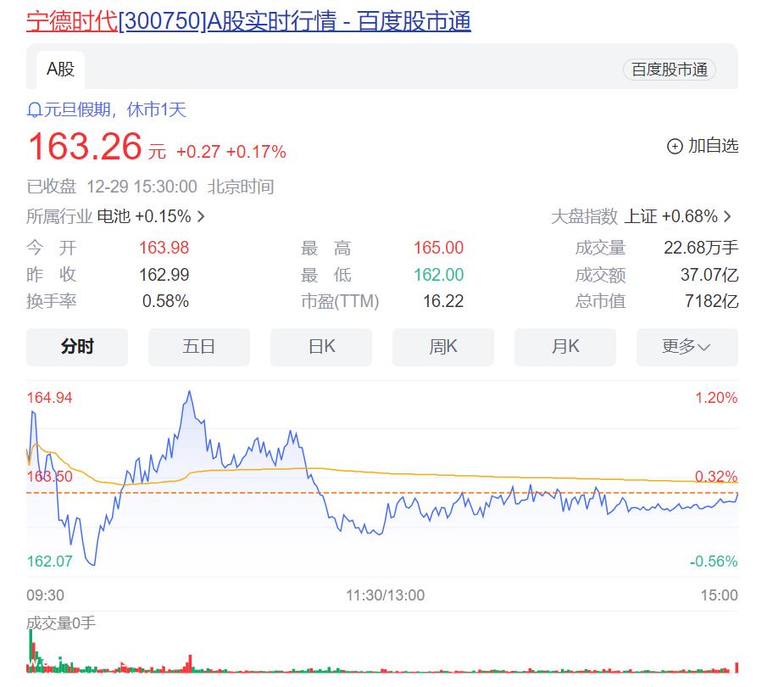Click current price 163.26
This screenshot has width=784, height=687.
click(x=85, y=147)
